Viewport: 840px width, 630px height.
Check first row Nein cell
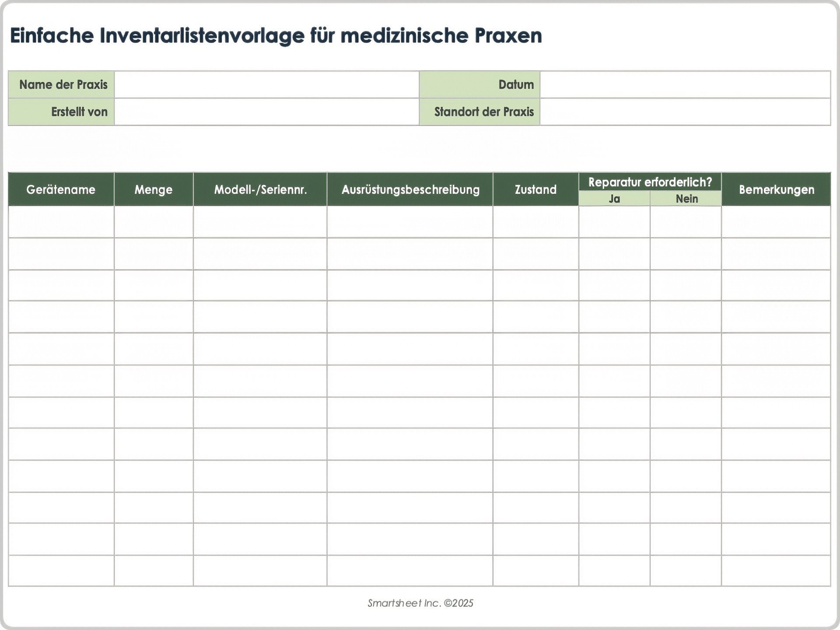686,222
